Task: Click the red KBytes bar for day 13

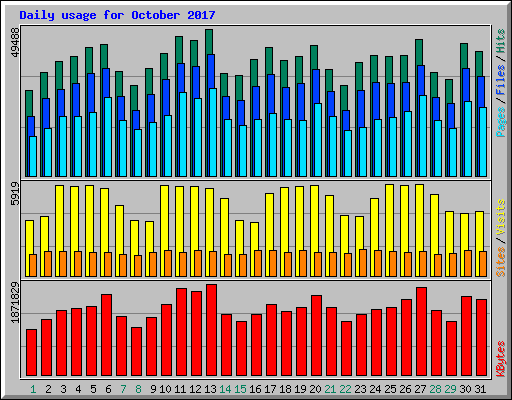Action: point(211,330)
